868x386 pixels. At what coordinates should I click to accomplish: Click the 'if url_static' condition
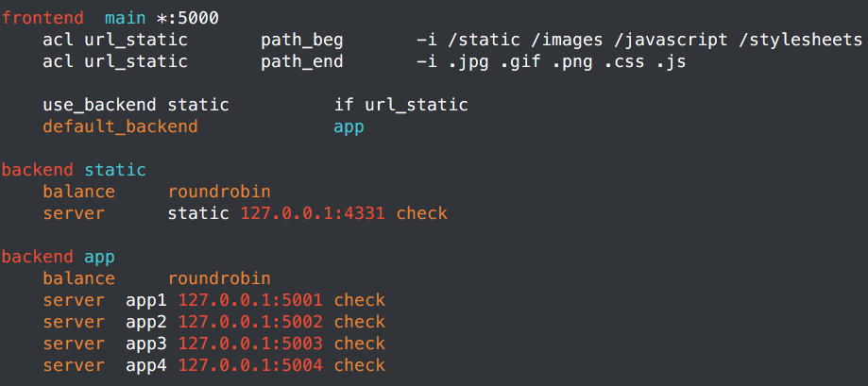[x=401, y=105]
